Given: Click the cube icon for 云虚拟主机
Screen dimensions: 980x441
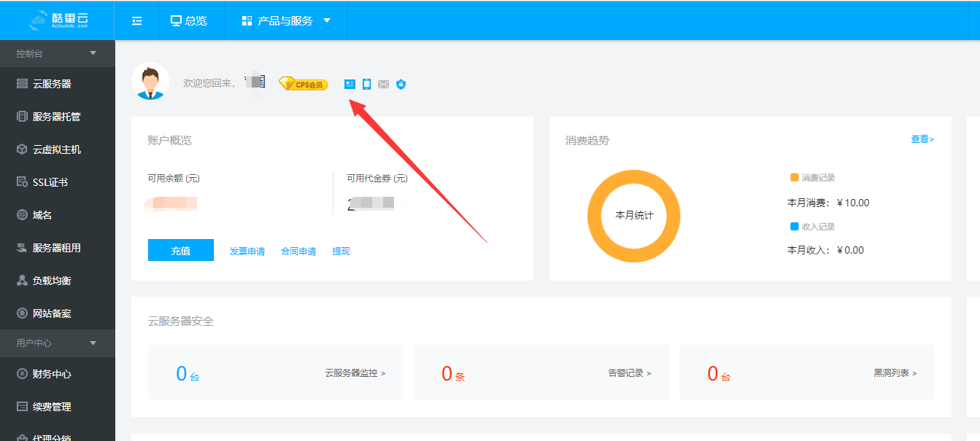Looking at the screenshot, I should point(22,149).
